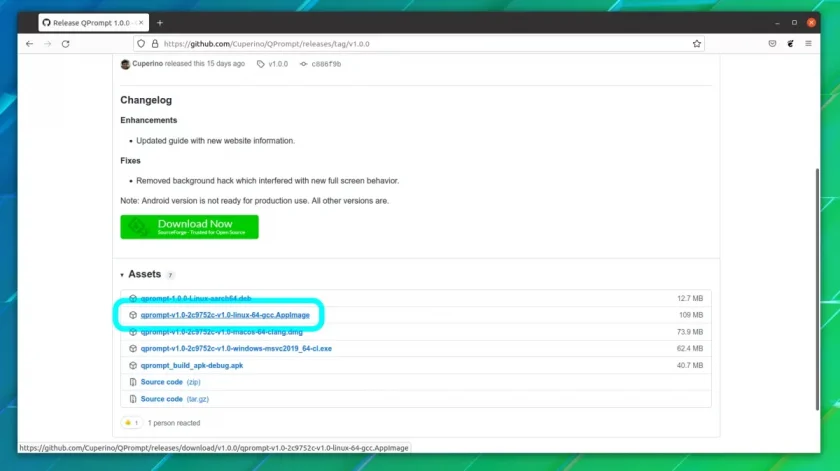Close the Release QPrompt tab

(141, 23)
